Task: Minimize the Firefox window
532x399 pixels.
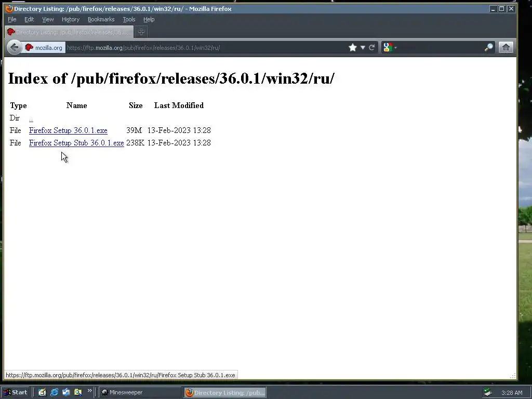Action: pyautogui.click(x=494, y=9)
